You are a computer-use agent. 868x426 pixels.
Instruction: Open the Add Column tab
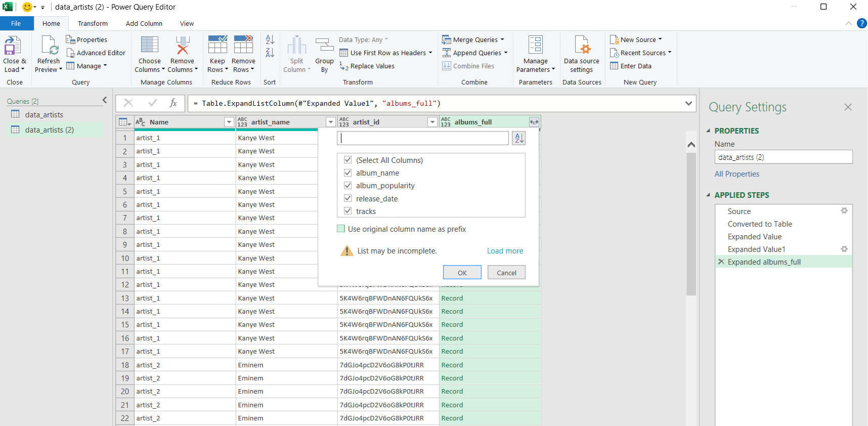pos(144,23)
